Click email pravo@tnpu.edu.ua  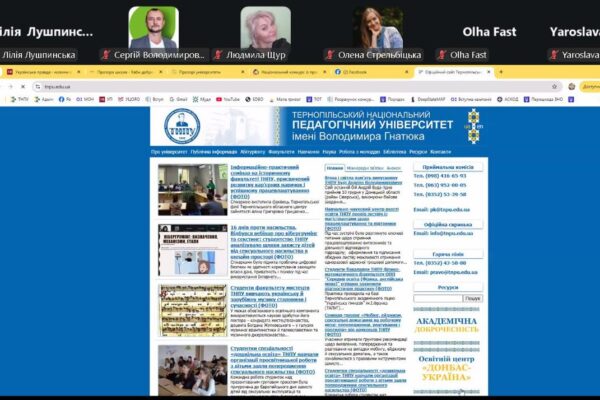(445, 273)
